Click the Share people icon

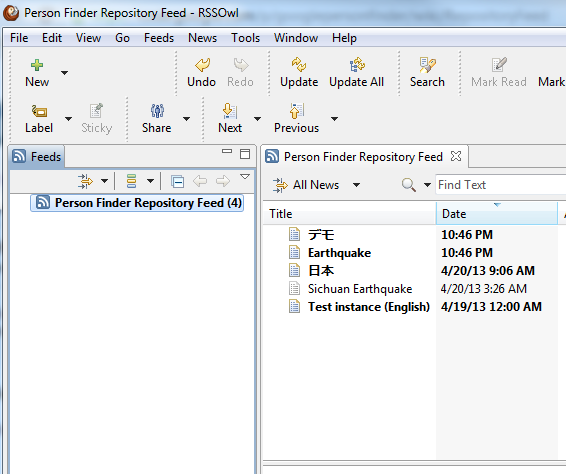coord(157,111)
